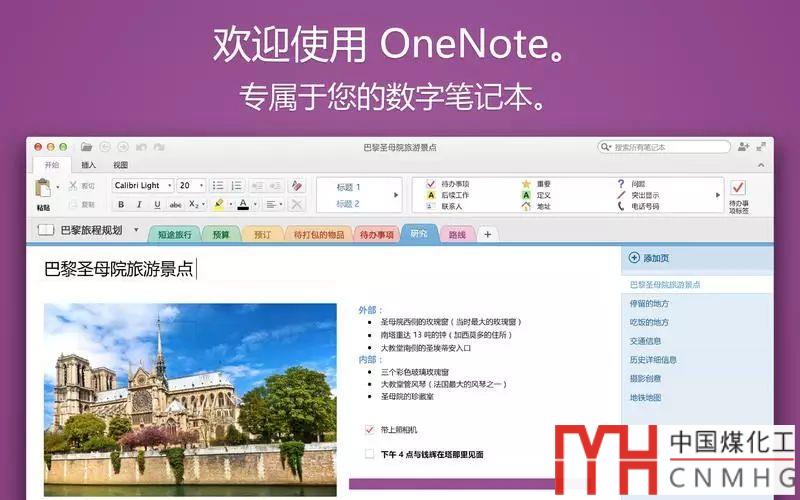The height and width of the screenshot is (500, 800).
Task: Click the 搜索所有笔记本 search field
Action: click(x=664, y=147)
